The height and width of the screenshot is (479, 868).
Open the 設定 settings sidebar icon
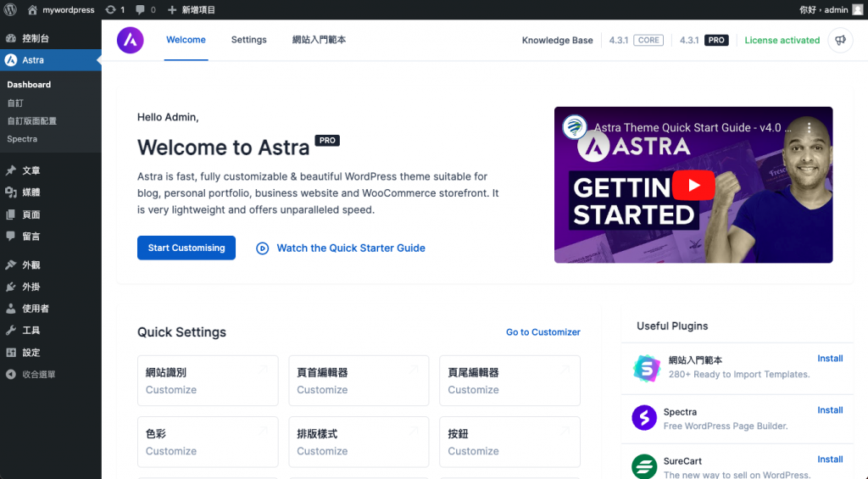[x=10, y=352]
